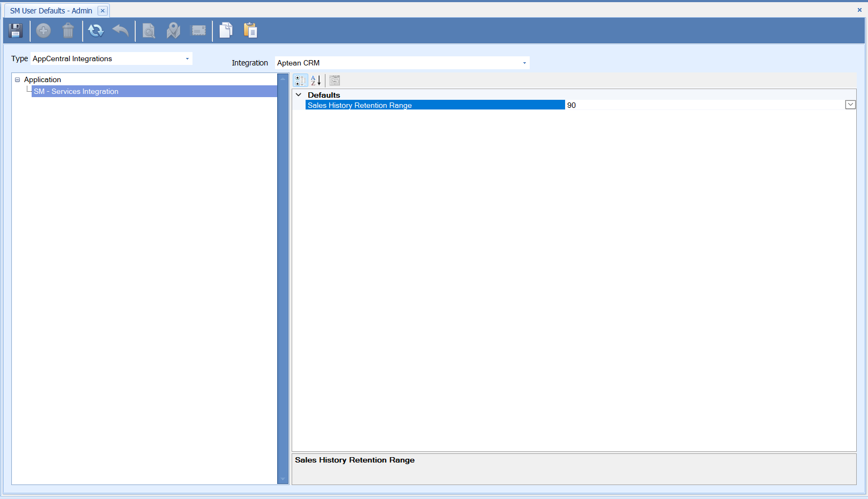The image size is (868, 499).
Task: Click the document search magnifier icon
Action: tap(149, 31)
